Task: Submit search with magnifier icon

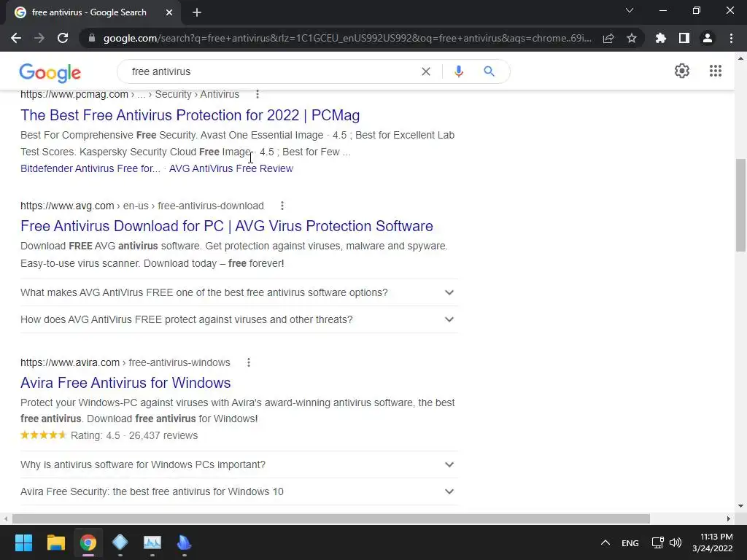Action: 489,71
